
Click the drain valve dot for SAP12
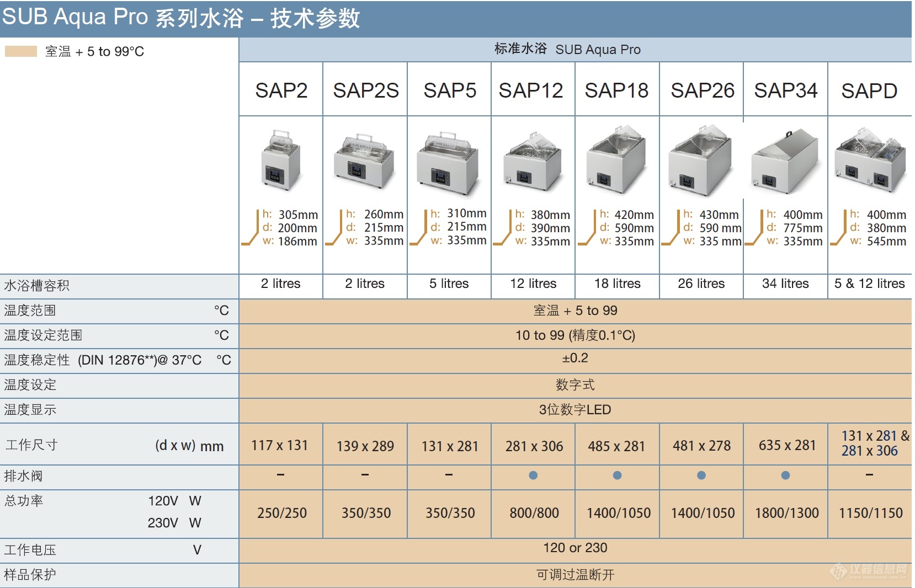coord(533,475)
